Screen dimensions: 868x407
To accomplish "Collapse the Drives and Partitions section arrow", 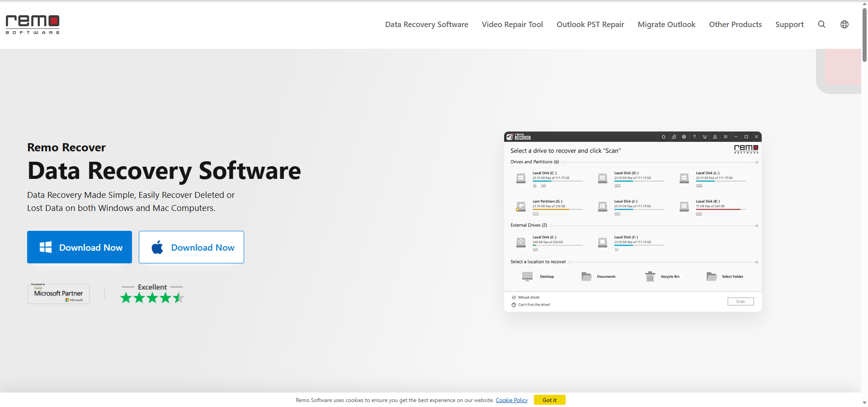I will pyautogui.click(x=757, y=162).
